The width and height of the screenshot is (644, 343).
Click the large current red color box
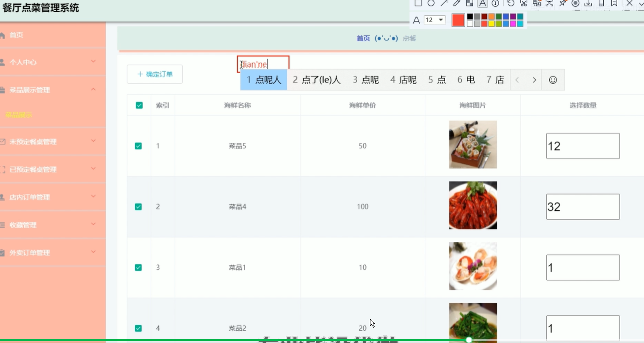tap(458, 20)
